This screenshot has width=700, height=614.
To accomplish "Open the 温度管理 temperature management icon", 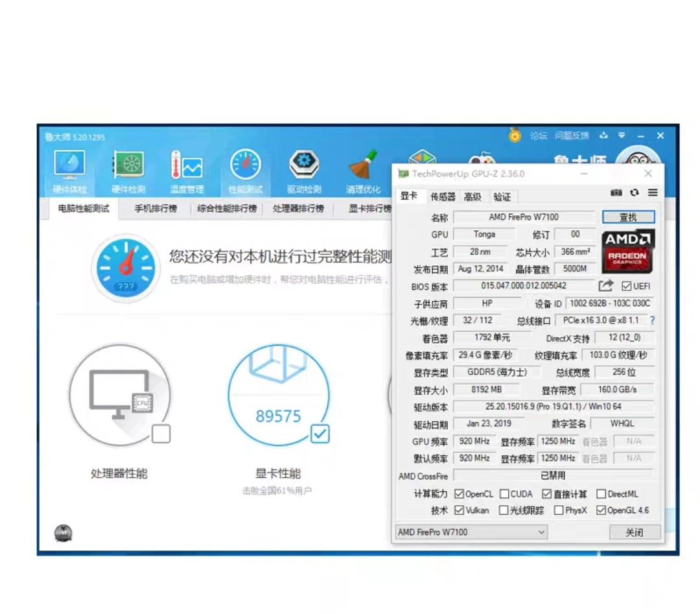I will pos(187,172).
